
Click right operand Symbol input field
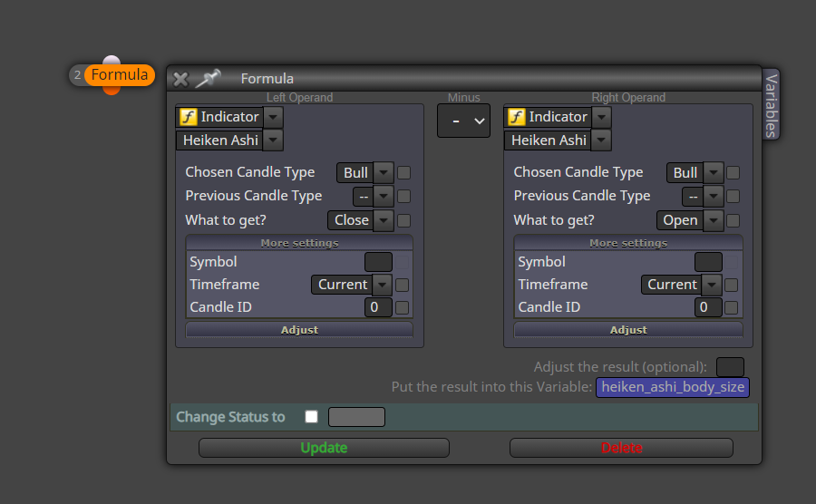coord(708,262)
